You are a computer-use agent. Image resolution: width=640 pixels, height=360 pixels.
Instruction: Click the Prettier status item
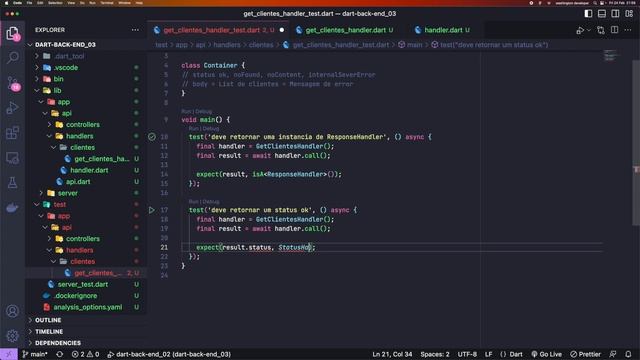pos(586,354)
